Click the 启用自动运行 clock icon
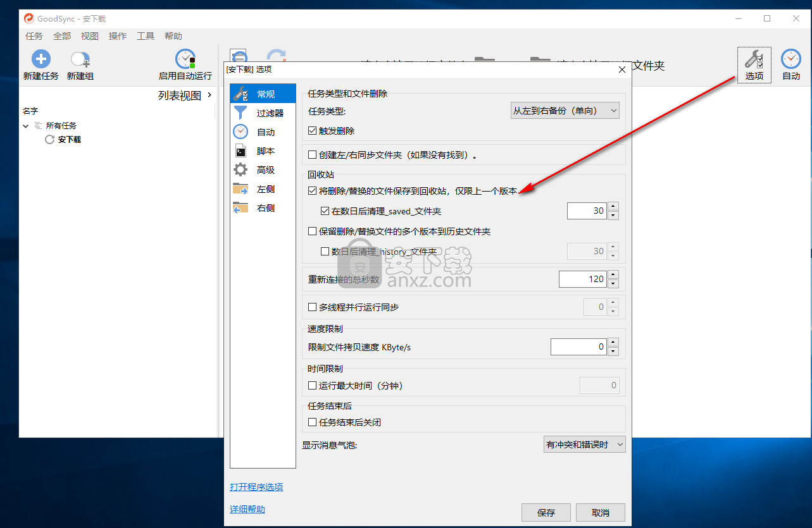The image size is (812, 528). pyautogui.click(x=185, y=59)
